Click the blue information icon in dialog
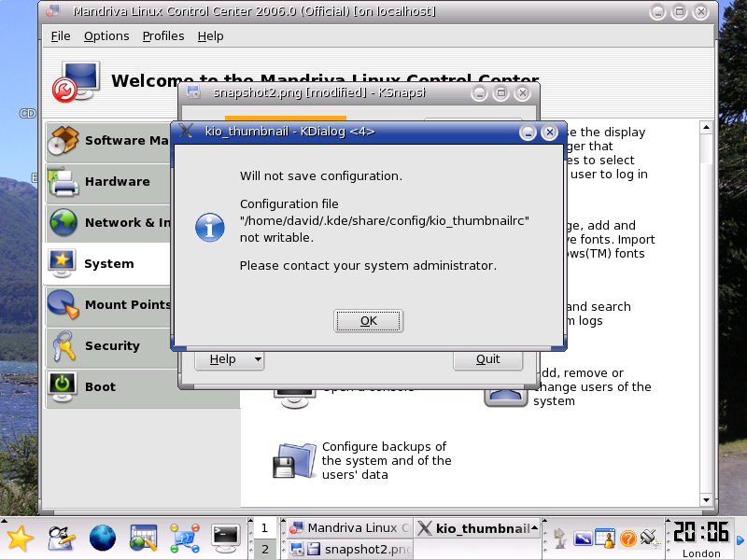Image resolution: width=747 pixels, height=560 pixels. pyautogui.click(x=209, y=227)
